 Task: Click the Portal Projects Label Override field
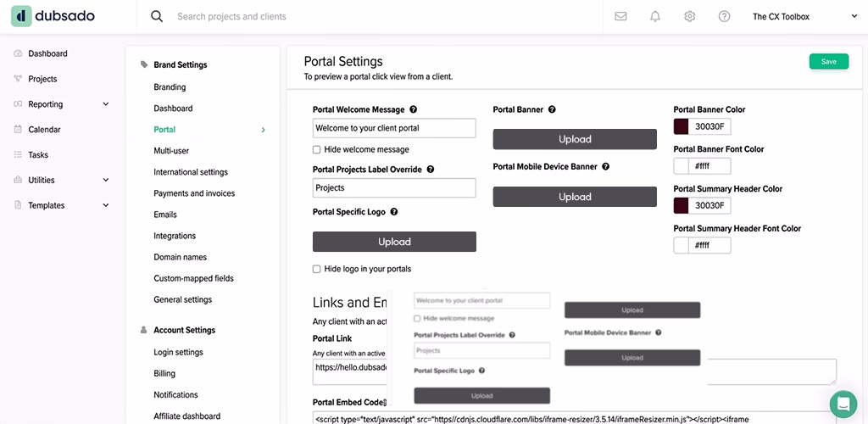pos(394,187)
